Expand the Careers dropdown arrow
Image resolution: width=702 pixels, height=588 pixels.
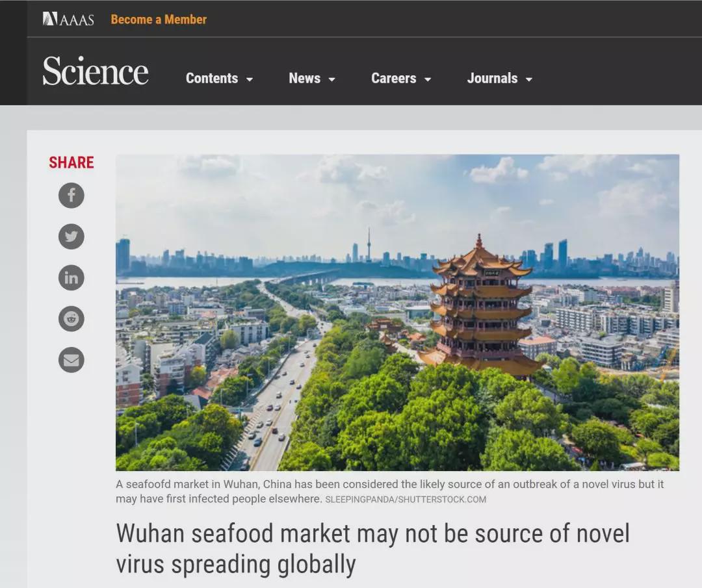(428, 79)
